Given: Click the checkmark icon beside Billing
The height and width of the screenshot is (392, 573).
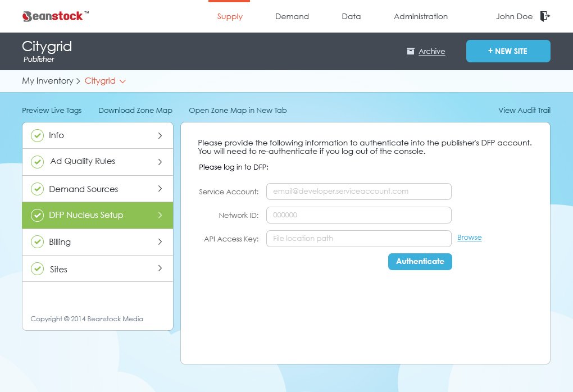Looking at the screenshot, I should (x=37, y=242).
